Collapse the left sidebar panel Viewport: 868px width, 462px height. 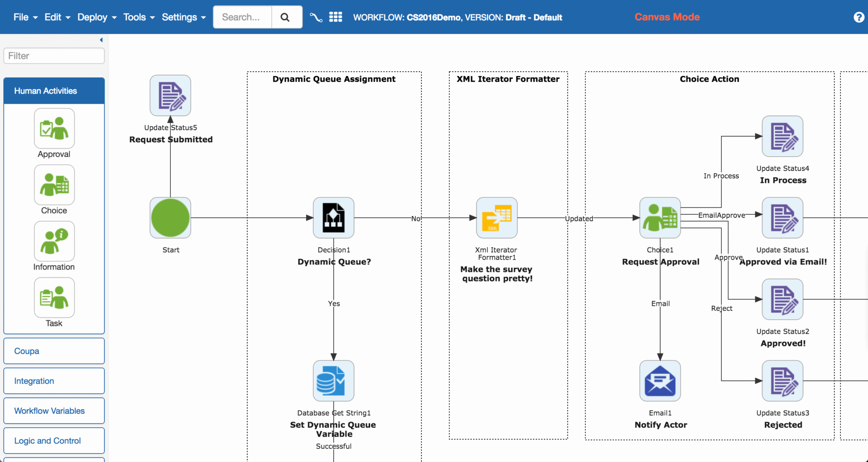pos(101,40)
